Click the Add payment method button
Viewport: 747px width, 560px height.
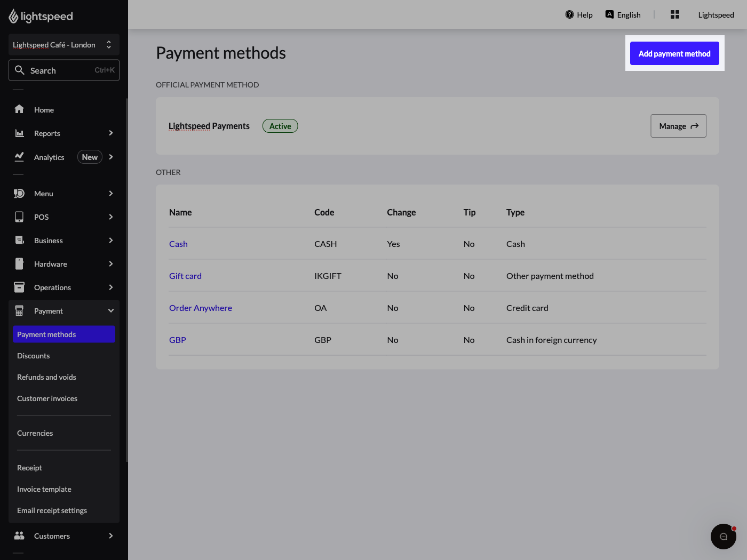[674, 53]
